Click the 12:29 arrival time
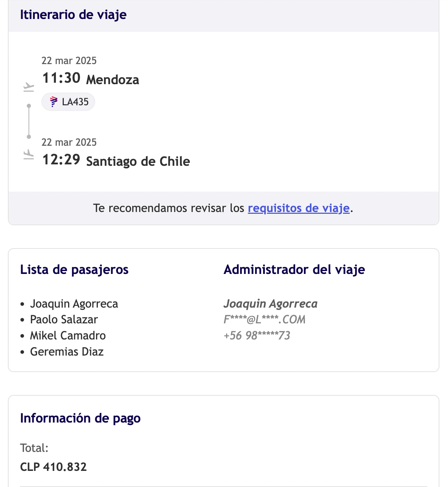 pyautogui.click(x=61, y=160)
